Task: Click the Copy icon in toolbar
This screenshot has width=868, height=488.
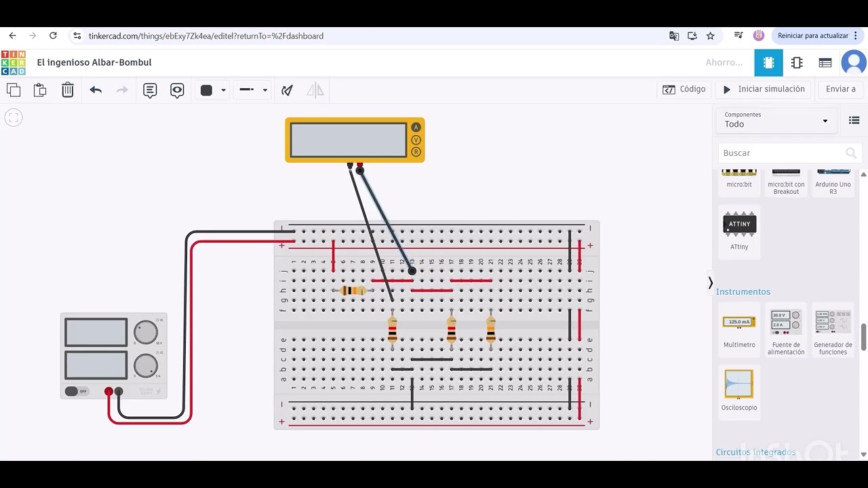Action: (14, 89)
